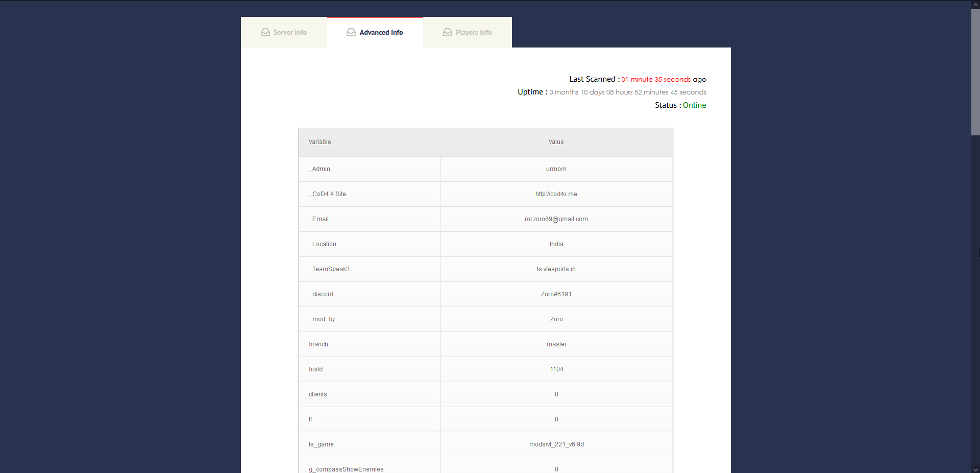Select the Advanced Info tab
980x473 pixels.
pos(375,32)
